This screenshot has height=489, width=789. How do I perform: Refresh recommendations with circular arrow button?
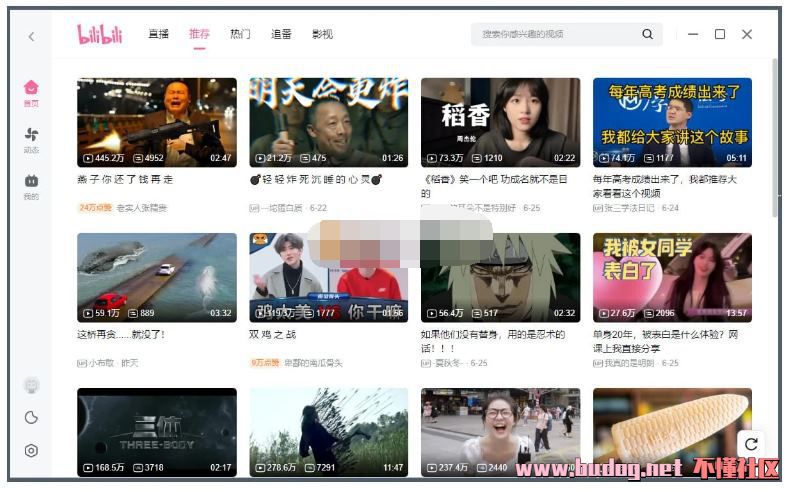pyautogui.click(x=751, y=443)
